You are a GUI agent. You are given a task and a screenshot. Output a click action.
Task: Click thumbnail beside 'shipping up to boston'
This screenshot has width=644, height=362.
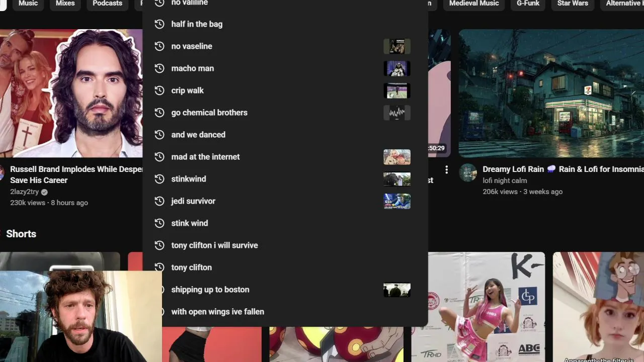[x=397, y=290]
